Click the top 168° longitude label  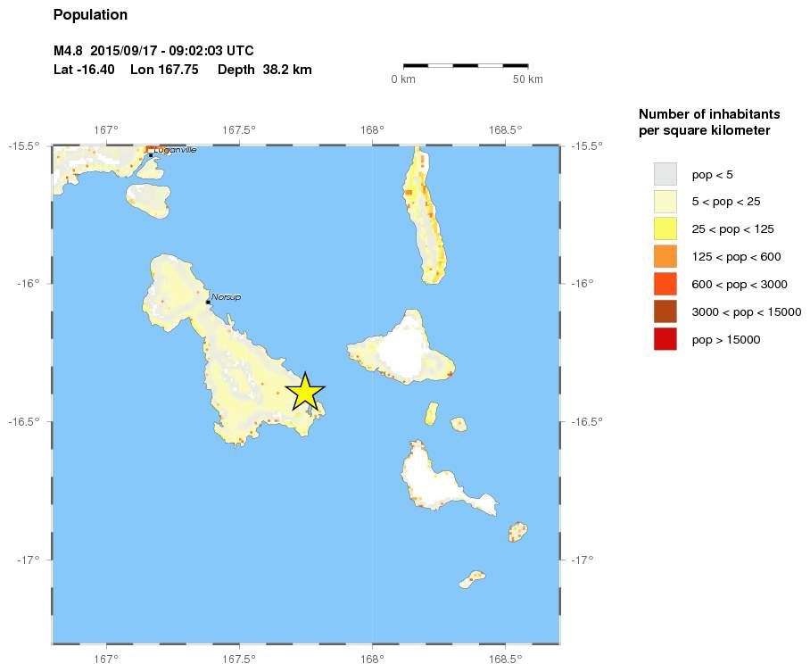[372, 129]
